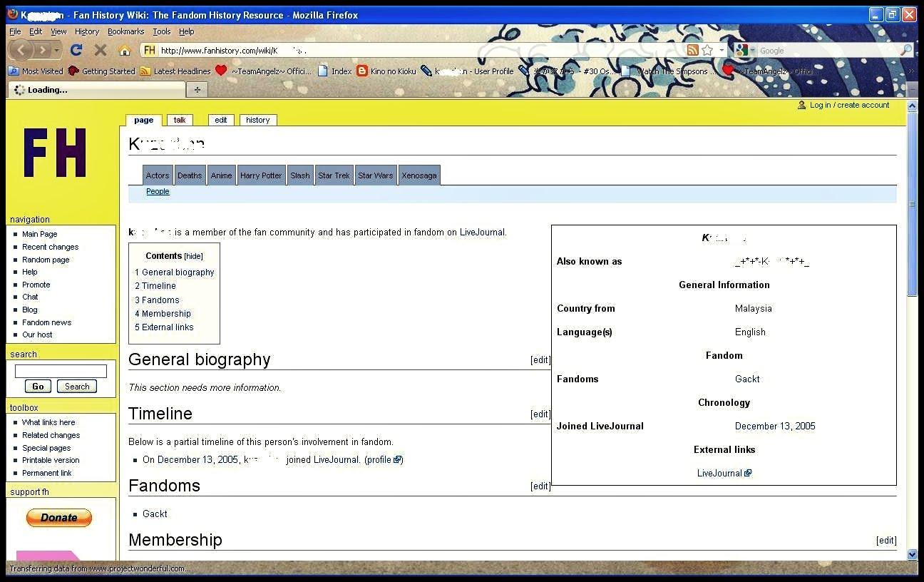Select the Harry Potter category tab
The width and height of the screenshot is (924, 582).
261,175
